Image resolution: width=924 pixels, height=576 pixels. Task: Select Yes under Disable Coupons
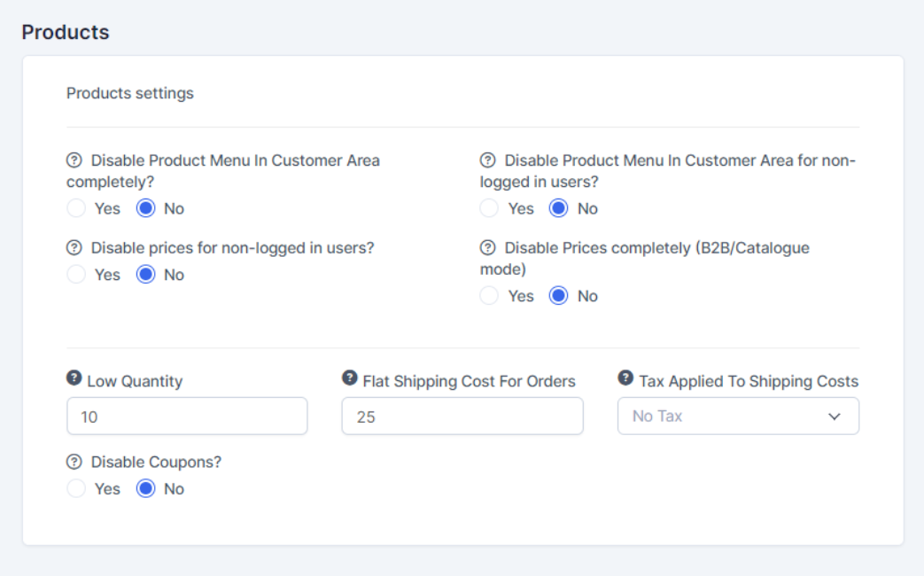76,488
